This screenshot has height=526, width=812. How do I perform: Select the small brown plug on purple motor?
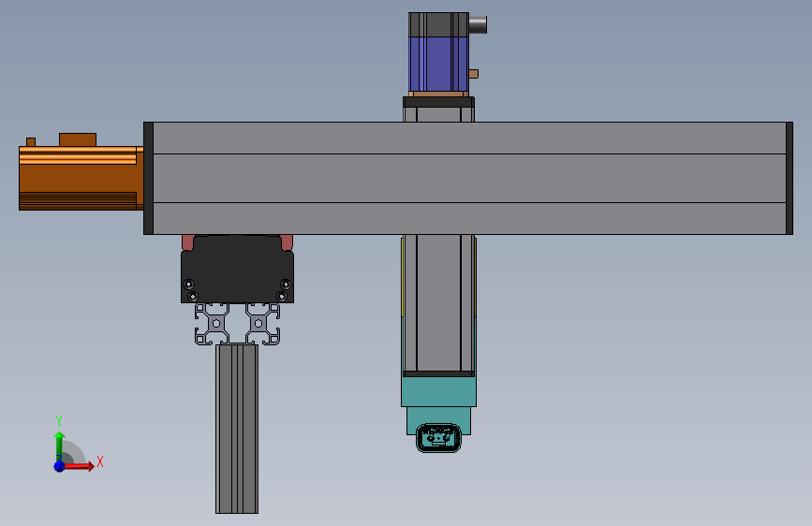click(x=473, y=74)
